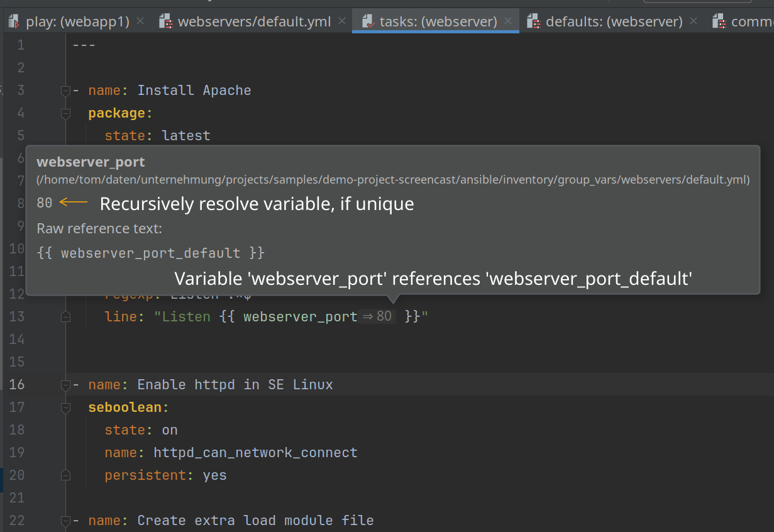Collapse the seboolean block fold on line 17
This screenshot has width=774, height=532.
click(65, 407)
